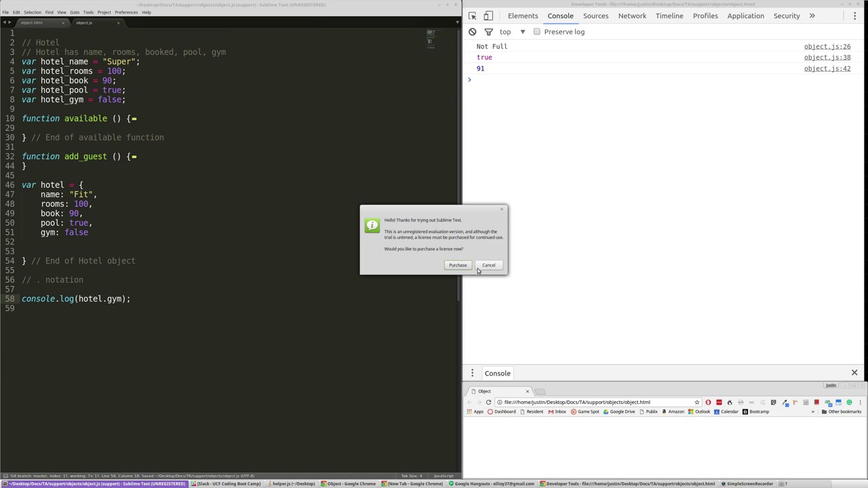Open the object.js:38 source link
This screenshot has height=488, width=868.
click(x=827, y=58)
